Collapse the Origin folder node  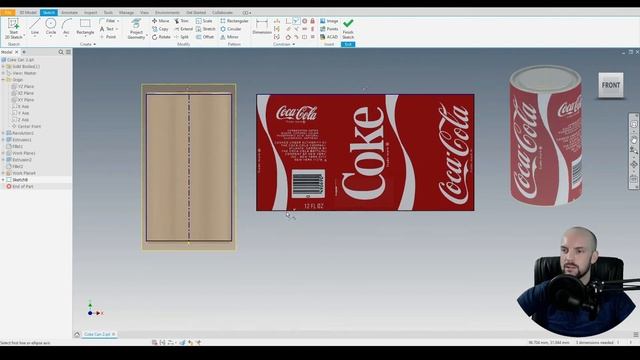(3, 80)
